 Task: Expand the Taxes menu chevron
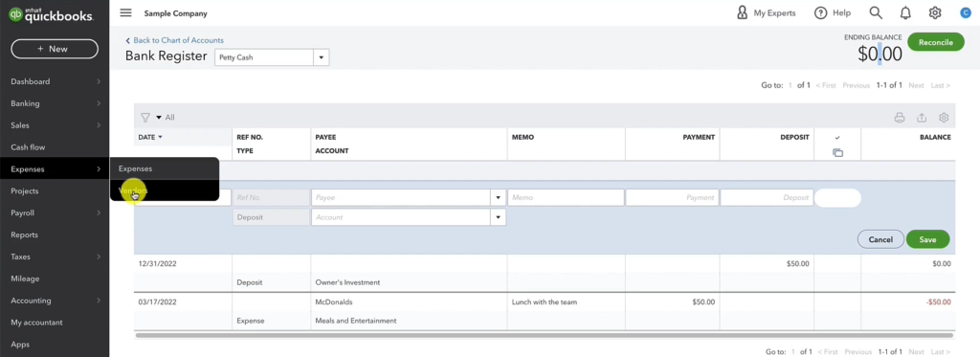tap(99, 257)
